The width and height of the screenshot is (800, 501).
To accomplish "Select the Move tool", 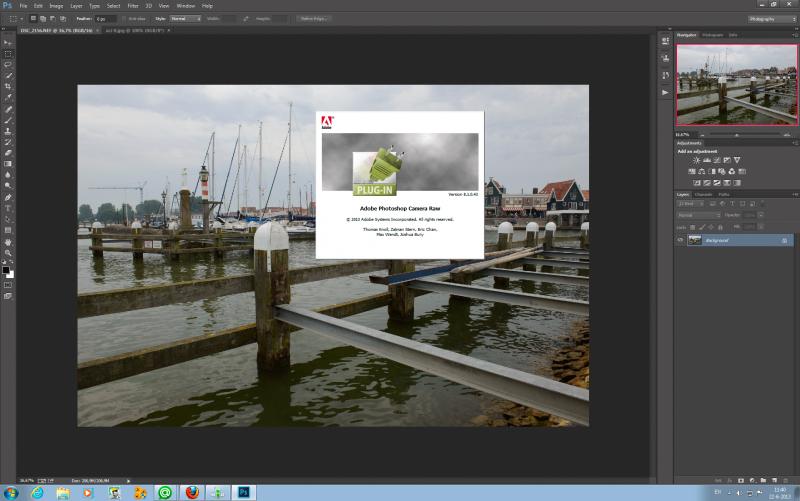I will tap(8, 43).
